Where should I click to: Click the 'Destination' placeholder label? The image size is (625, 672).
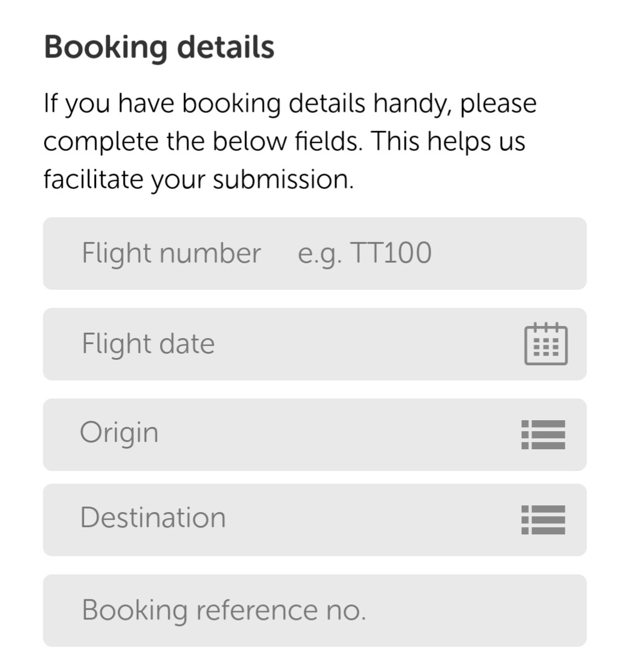pos(153,517)
